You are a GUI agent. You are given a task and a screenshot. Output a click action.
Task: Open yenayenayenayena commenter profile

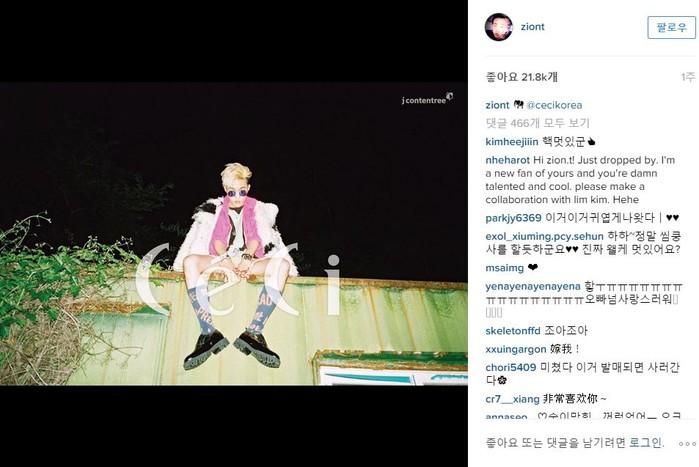pyautogui.click(x=533, y=287)
